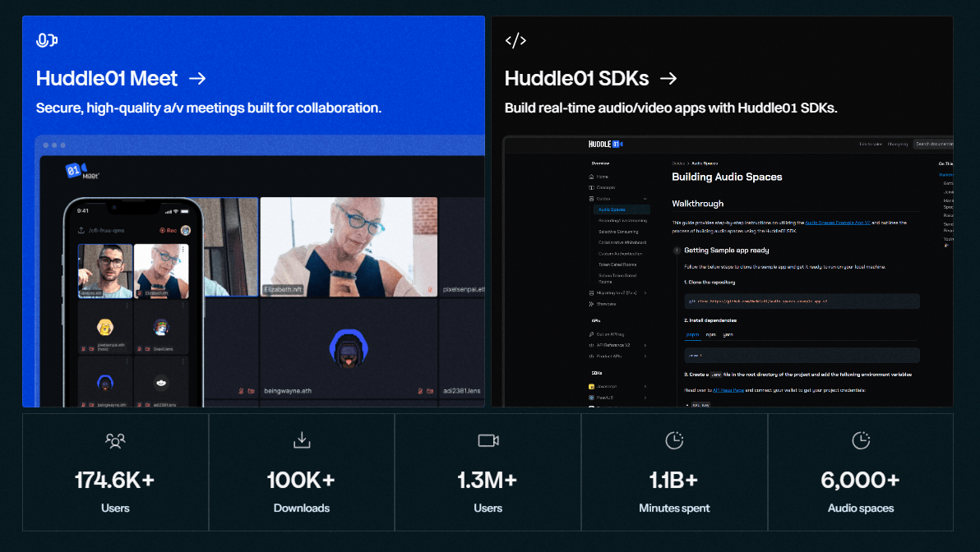The width and height of the screenshot is (980, 552).
Task: Switch to the npm tab
Action: pyautogui.click(x=710, y=334)
